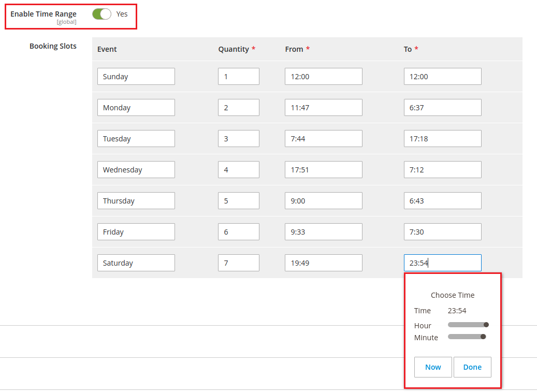Click the Tuesday To field showing 17:18
Viewport: 537px width, 392px height.
tap(442, 139)
